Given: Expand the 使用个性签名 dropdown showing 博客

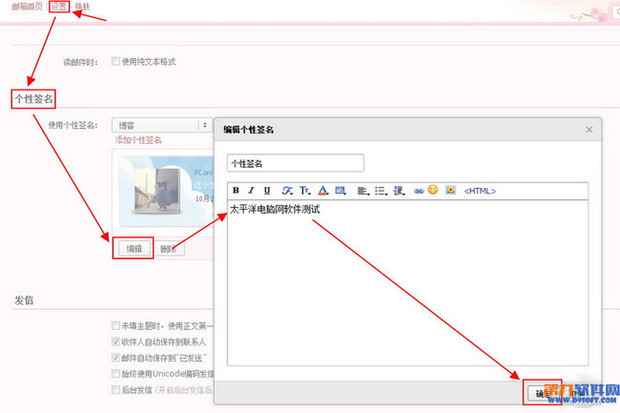Looking at the screenshot, I should [x=162, y=125].
